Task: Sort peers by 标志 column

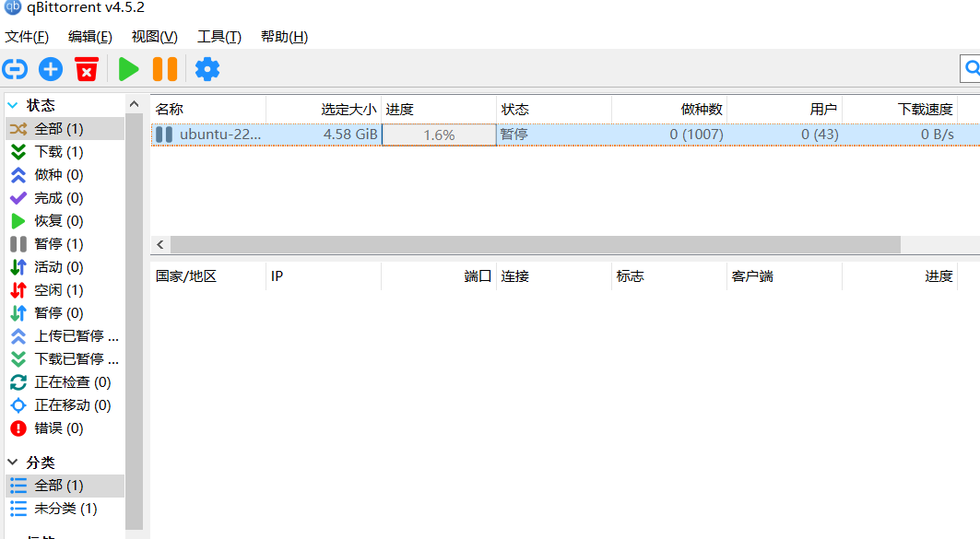Action: tap(669, 276)
